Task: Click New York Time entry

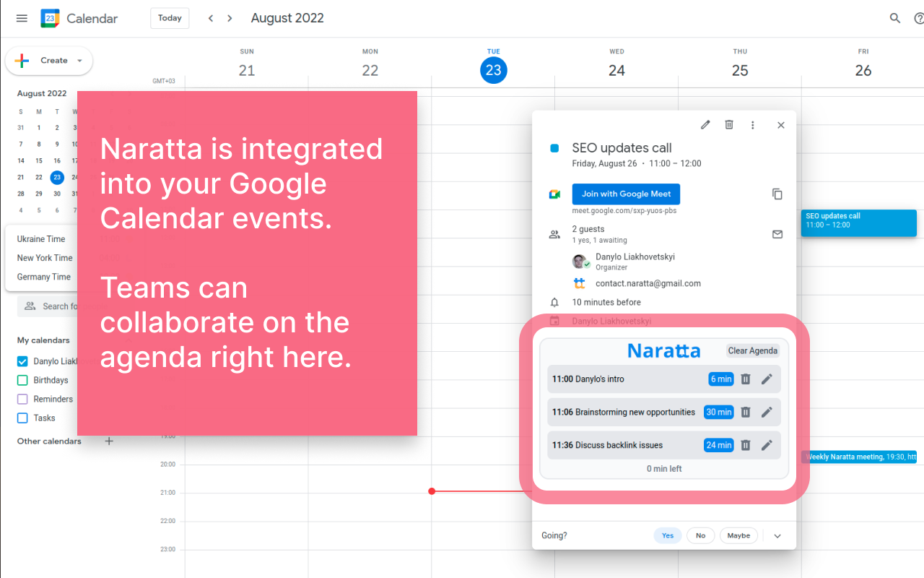Action: (45, 258)
